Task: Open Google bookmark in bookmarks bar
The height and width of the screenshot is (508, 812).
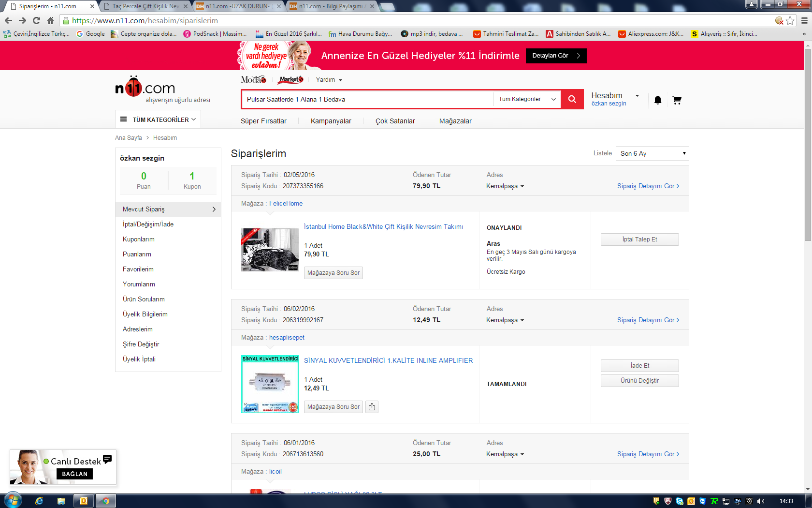Action: point(90,34)
